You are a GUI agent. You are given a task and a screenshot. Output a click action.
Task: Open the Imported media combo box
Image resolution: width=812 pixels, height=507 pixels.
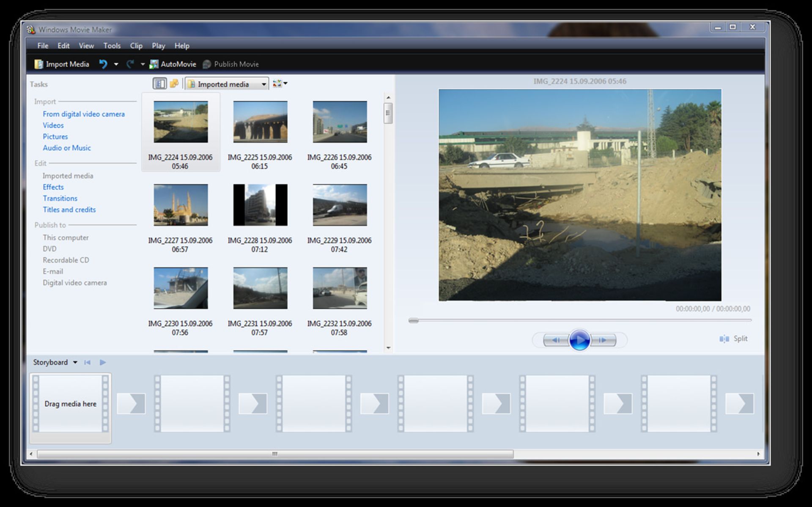(x=227, y=84)
